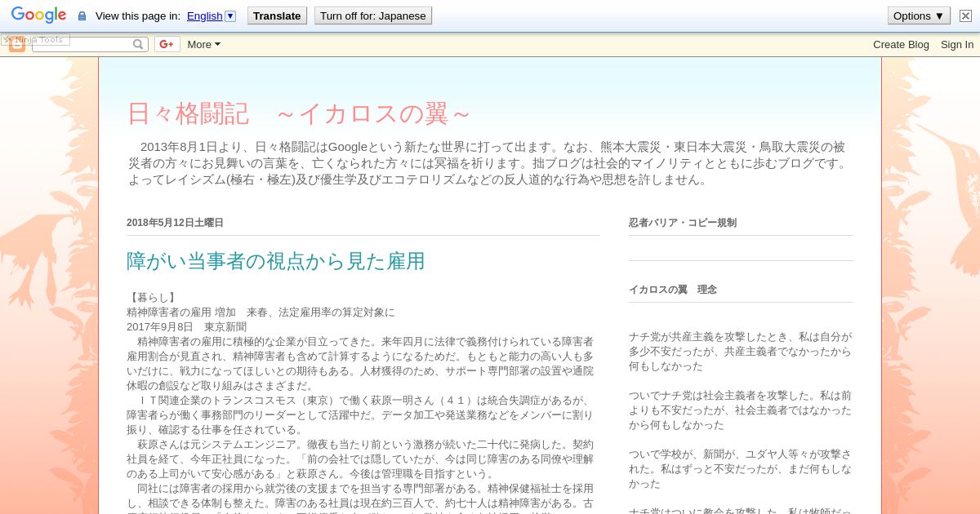Image resolution: width=980 pixels, height=514 pixels.
Task: Click the Translate button
Action: tap(277, 16)
